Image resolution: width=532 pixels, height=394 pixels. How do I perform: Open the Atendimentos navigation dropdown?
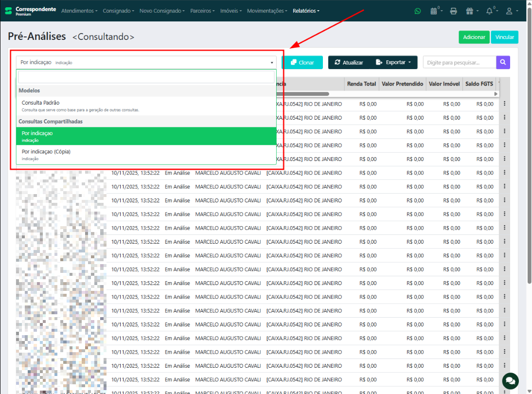point(79,11)
